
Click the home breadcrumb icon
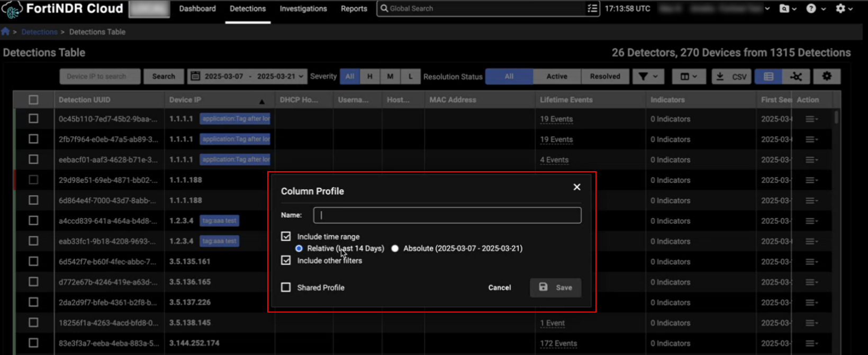click(x=5, y=31)
